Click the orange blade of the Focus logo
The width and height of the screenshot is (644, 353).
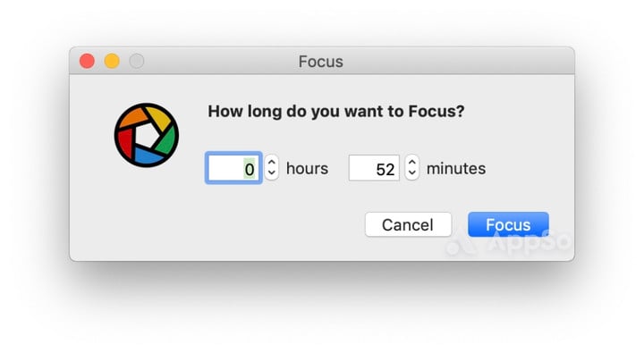[x=132, y=117]
